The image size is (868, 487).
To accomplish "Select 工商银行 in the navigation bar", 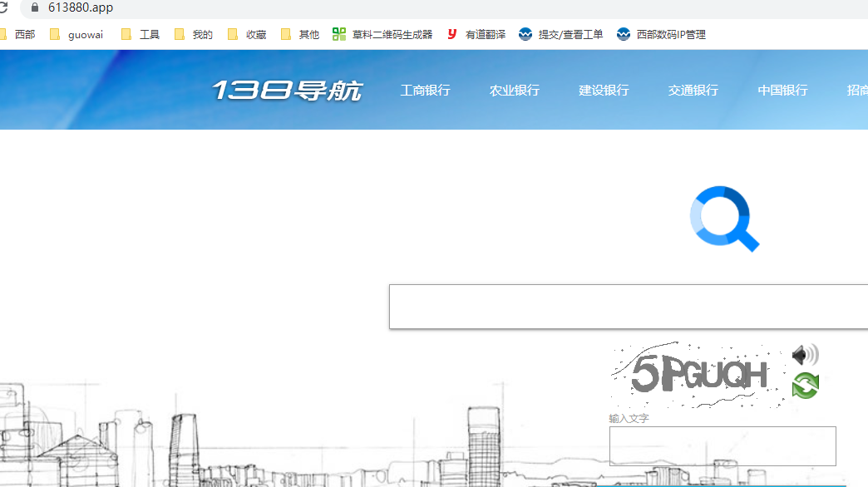I will 425,91.
